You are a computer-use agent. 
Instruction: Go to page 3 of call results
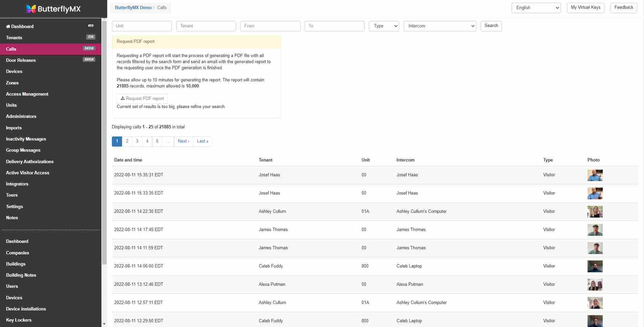click(x=137, y=141)
